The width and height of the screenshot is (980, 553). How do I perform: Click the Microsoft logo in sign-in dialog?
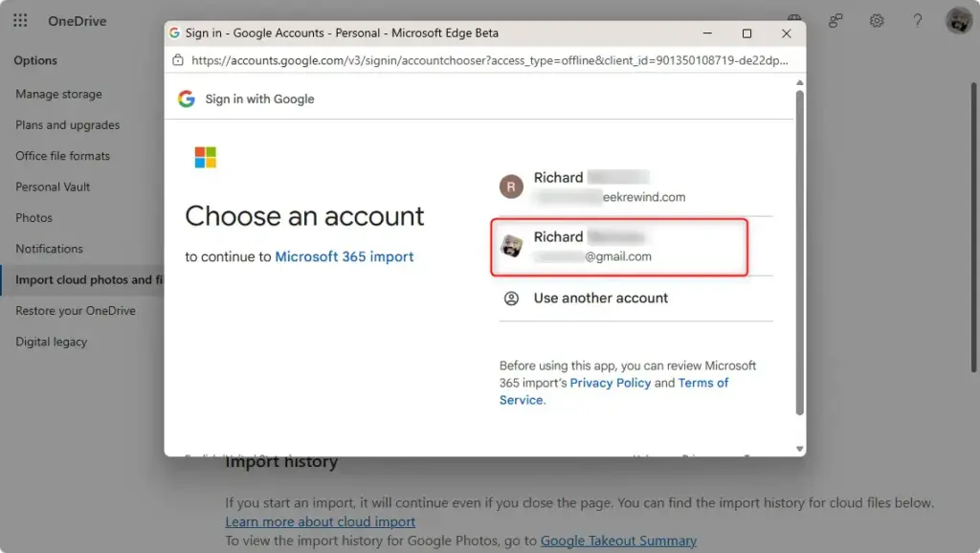point(205,158)
